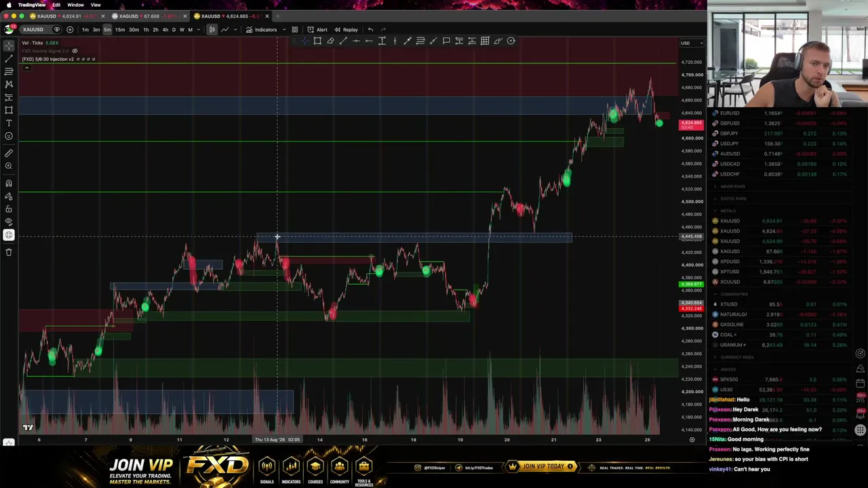This screenshot has width=868, height=488.
Task: Select the eraser tool in floating toolbar
Action: pyautogui.click(x=330, y=41)
